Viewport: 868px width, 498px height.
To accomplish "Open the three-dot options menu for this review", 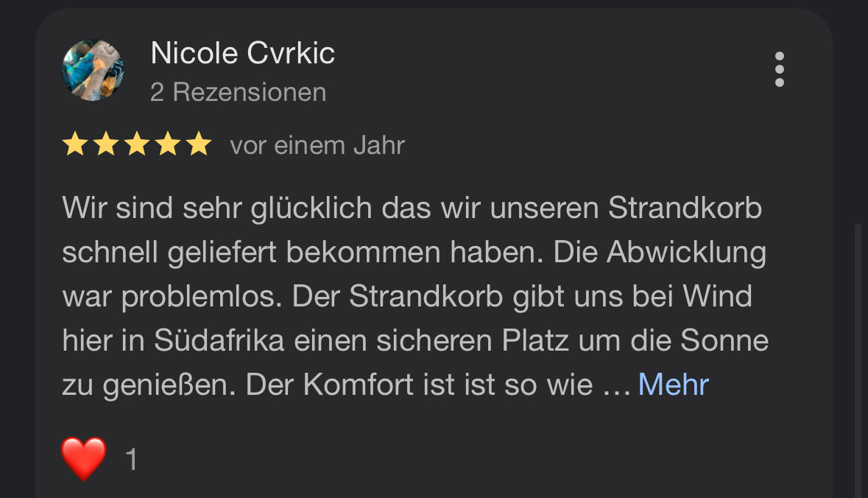I will pyautogui.click(x=780, y=69).
